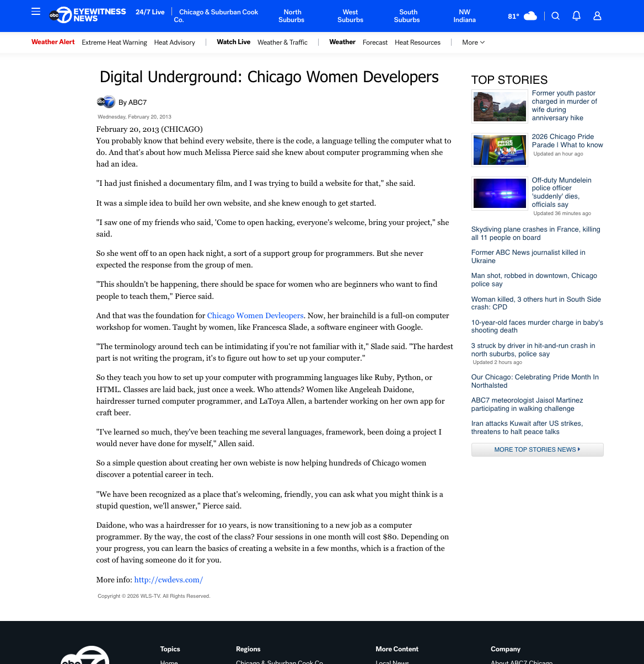Viewport: 644px width, 664px height.
Task: Read Former youth pastor charged in murder headline
Action: tap(565, 105)
